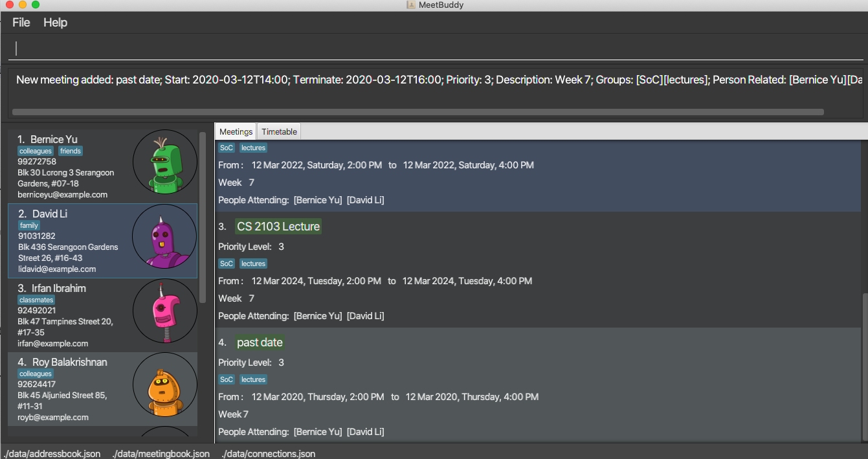The image size is (868, 459).
Task: Click the 12 Mar 2020 Thursday start time
Action: pos(318,397)
